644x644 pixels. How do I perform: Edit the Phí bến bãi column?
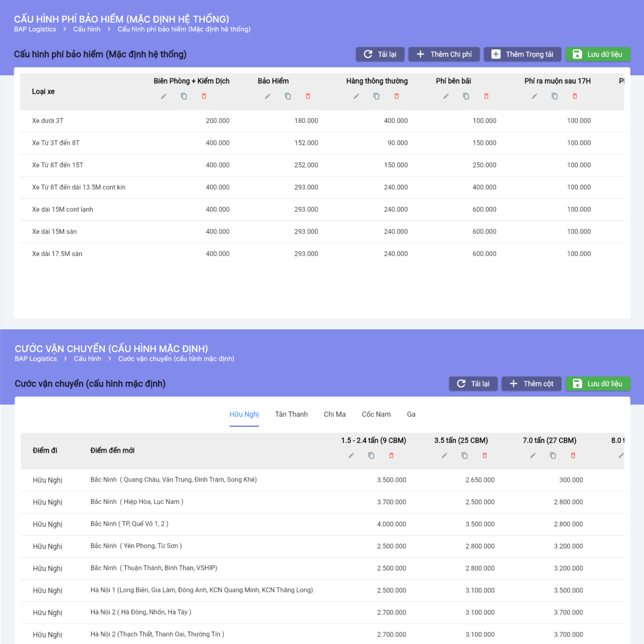click(x=446, y=96)
